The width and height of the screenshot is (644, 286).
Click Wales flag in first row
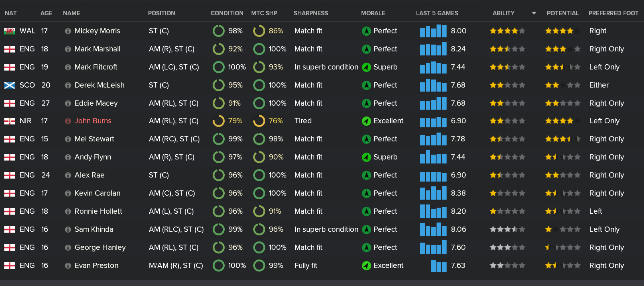[10, 31]
